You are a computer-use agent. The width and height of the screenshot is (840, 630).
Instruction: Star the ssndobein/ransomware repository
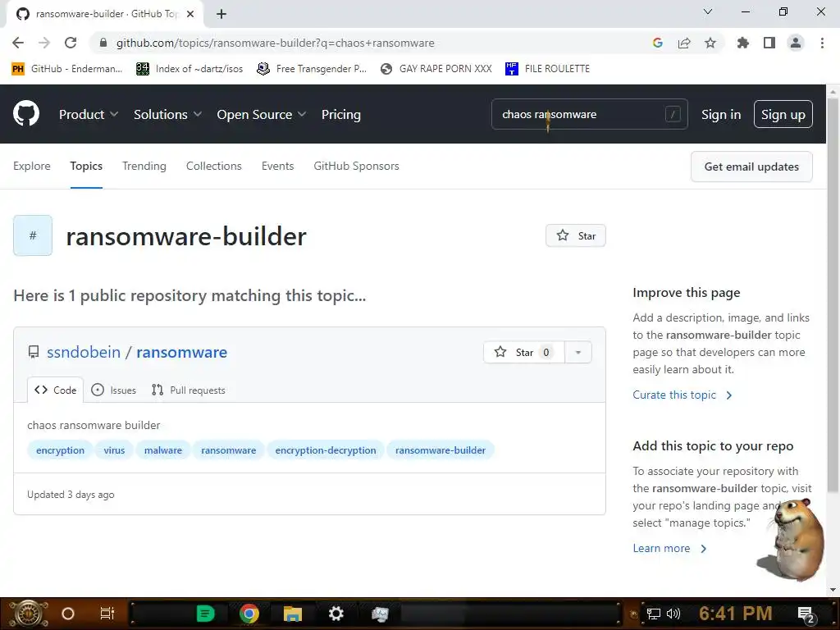(x=524, y=352)
